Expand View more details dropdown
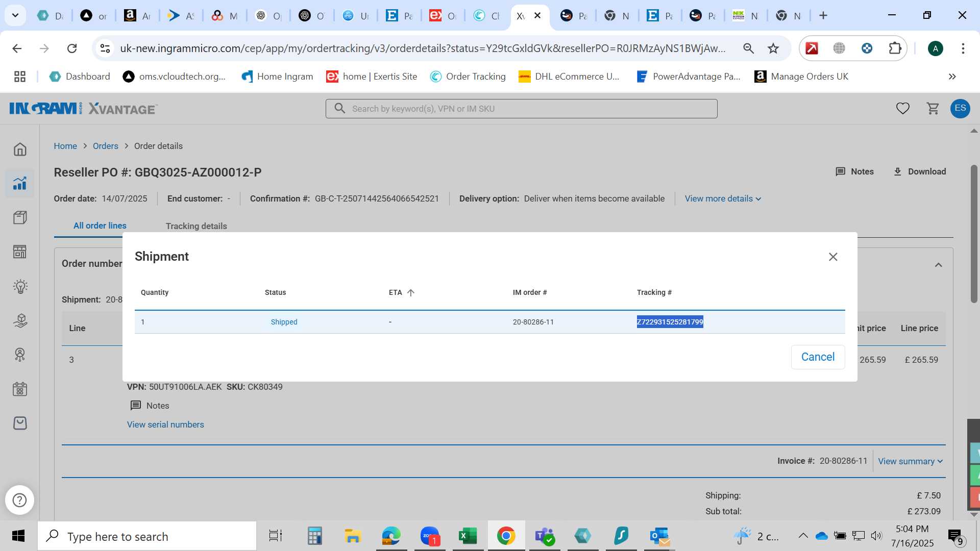This screenshot has width=980, height=551. point(723,198)
